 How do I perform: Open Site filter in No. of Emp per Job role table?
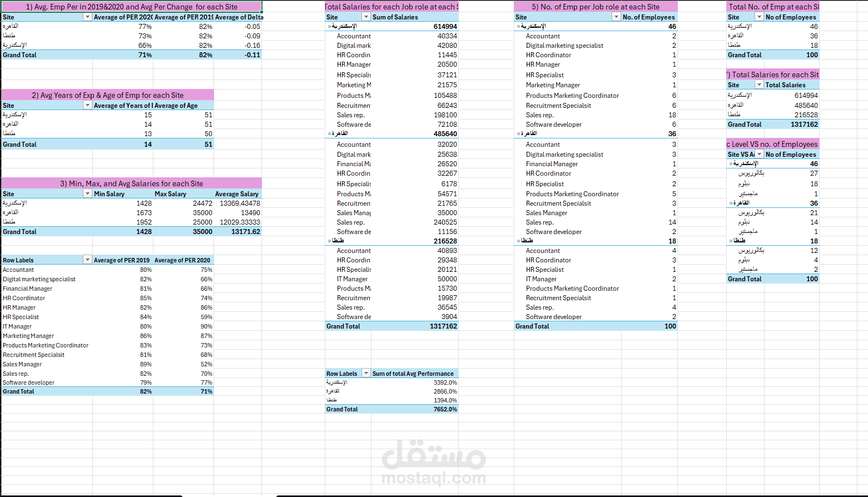616,17
